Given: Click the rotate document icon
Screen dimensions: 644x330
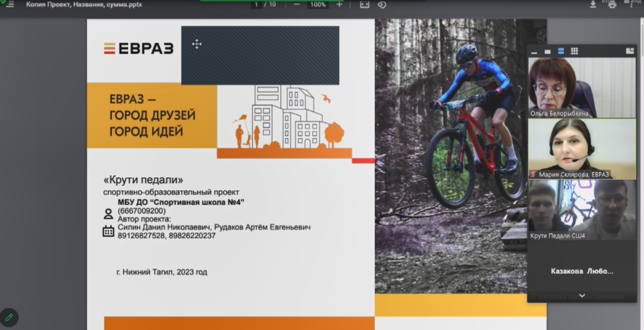Looking at the screenshot, I should [382, 5].
